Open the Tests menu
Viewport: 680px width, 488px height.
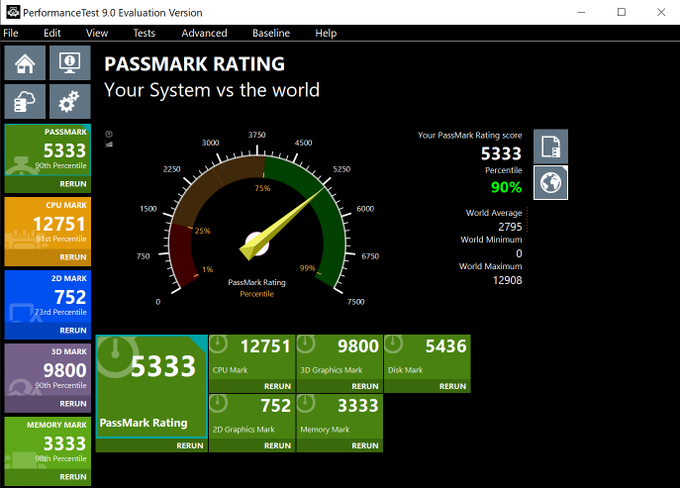144,33
